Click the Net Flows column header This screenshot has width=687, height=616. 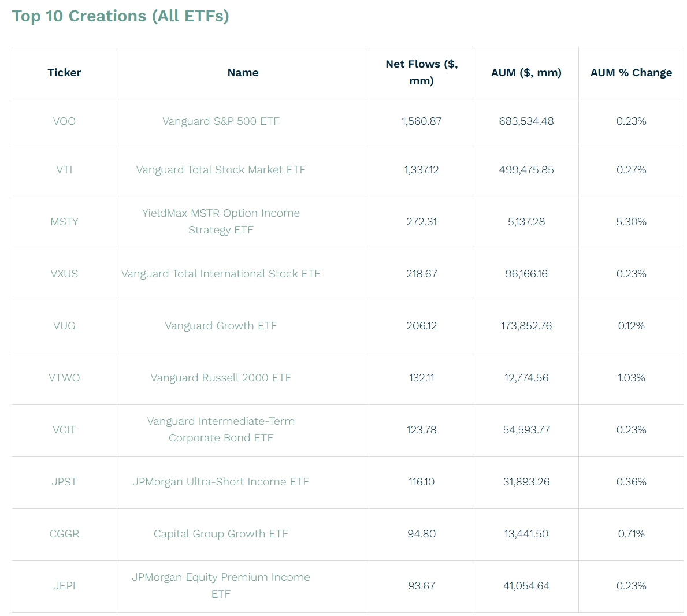click(421, 72)
